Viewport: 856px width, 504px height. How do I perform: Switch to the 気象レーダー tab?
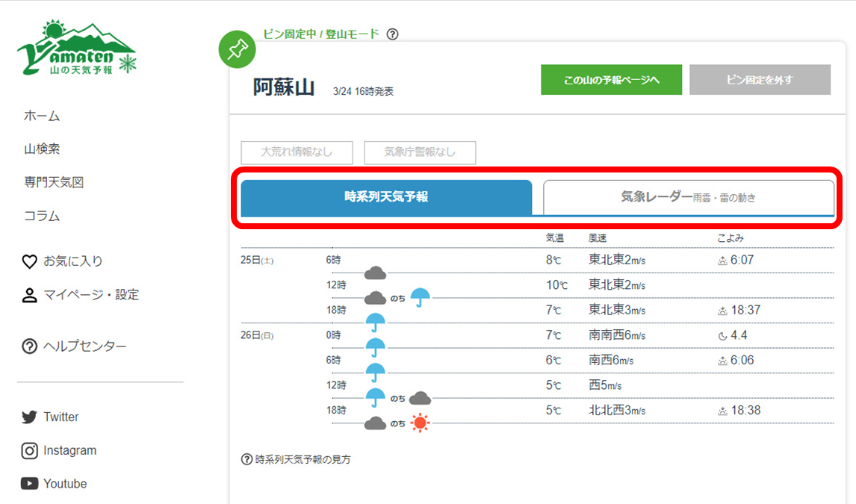pos(689,197)
